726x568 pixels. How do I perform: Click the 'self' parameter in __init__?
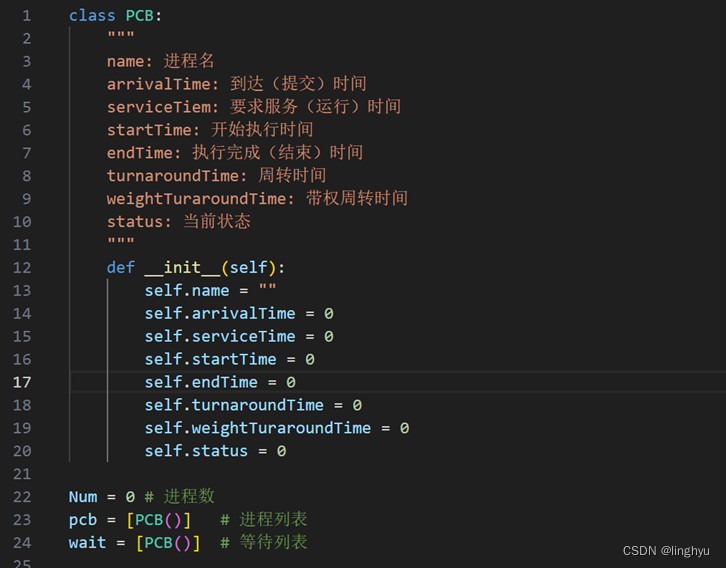(248, 268)
